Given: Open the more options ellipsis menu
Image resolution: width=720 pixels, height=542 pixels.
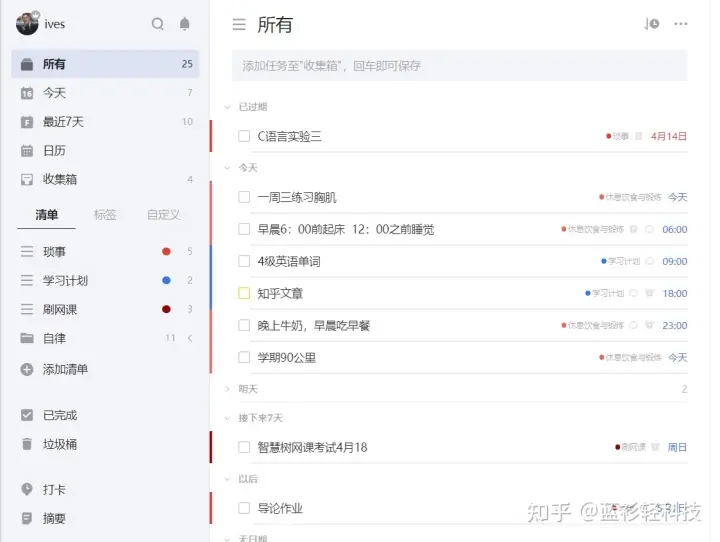Looking at the screenshot, I should [x=681, y=24].
